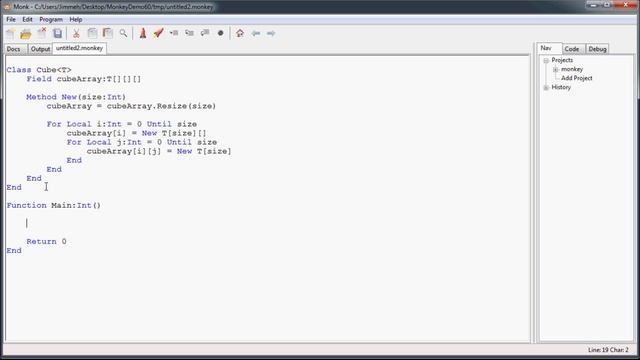Image resolution: width=640 pixels, height=360 pixels.
Task: Click the Copy toolbar icon
Action: [92, 33]
